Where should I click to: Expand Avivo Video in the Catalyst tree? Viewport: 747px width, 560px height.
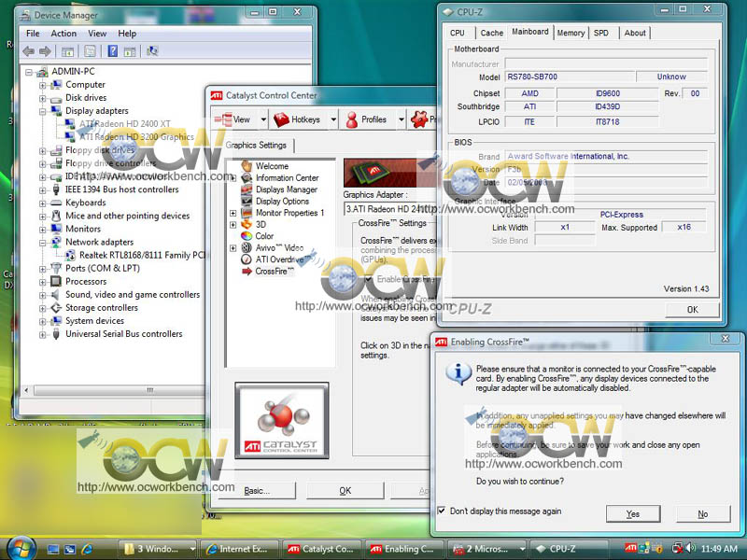[x=233, y=248]
